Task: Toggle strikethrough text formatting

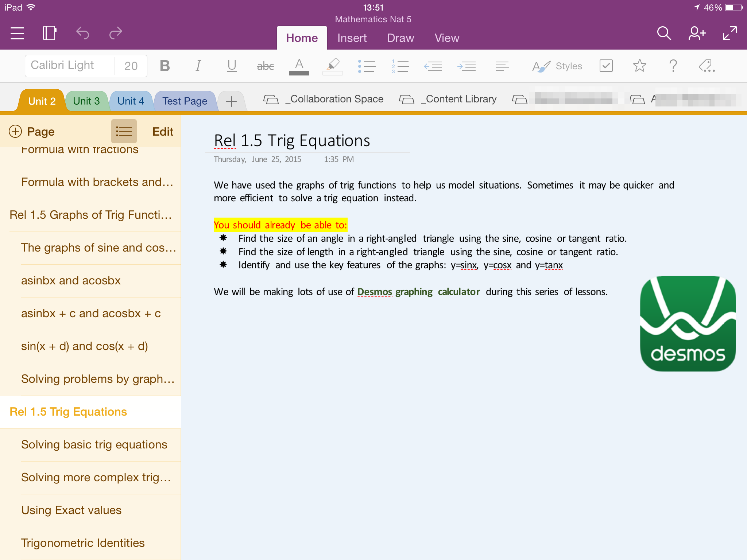Action: 265,66
